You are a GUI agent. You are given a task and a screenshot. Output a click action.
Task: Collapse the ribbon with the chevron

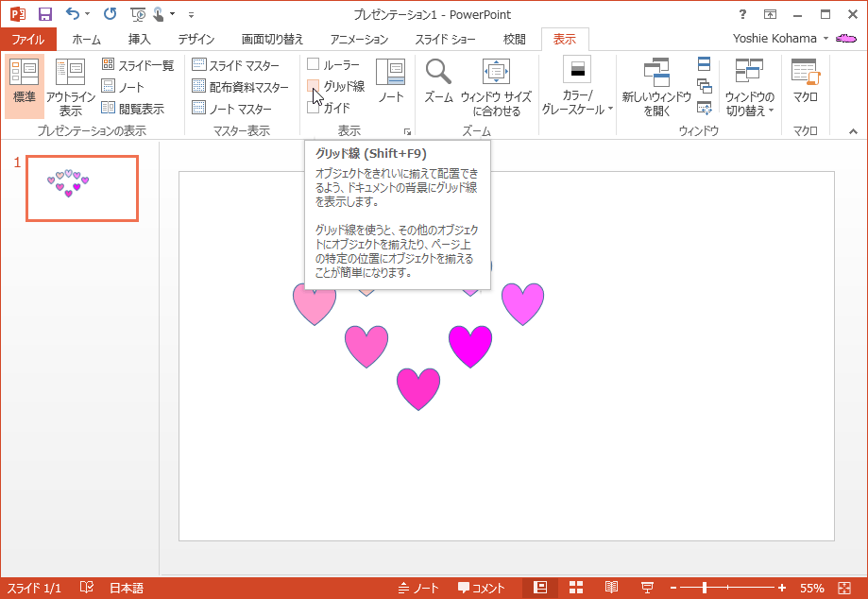[x=853, y=131]
